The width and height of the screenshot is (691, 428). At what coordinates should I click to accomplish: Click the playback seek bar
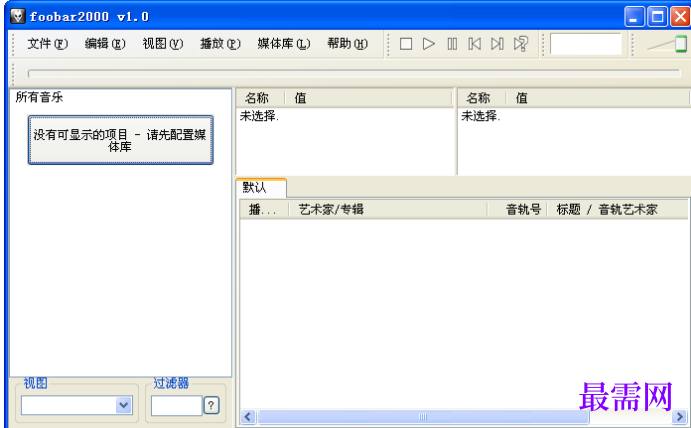point(354,74)
